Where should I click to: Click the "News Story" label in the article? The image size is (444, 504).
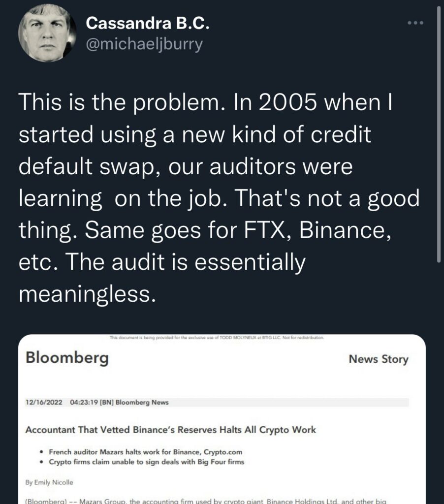point(378,359)
